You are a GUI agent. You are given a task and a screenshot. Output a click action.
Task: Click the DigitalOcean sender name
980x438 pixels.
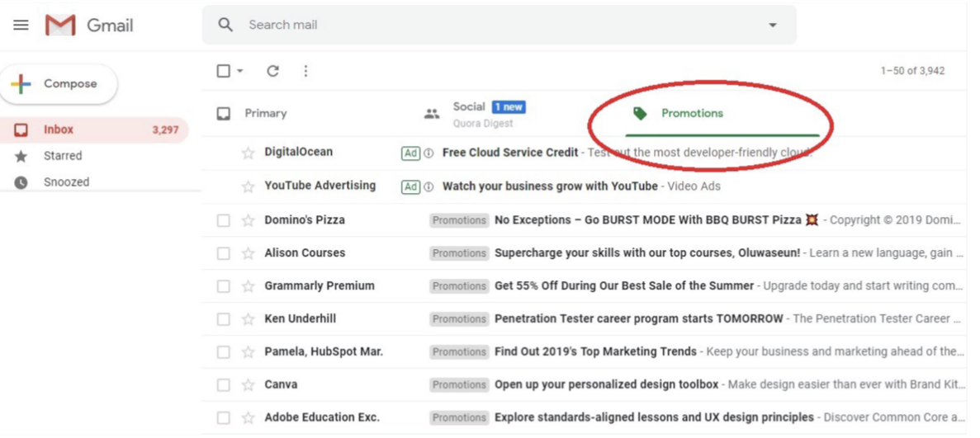pyautogui.click(x=298, y=152)
